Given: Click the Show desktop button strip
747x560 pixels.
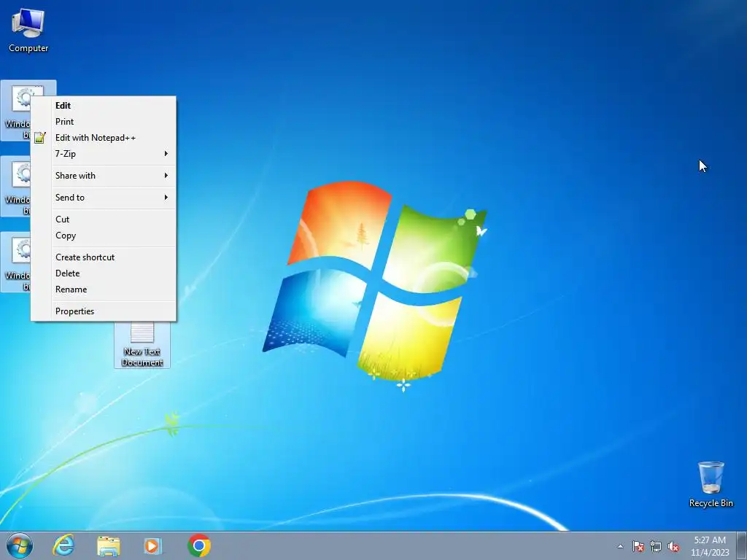Looking at the screenshot, I should pos(742,546).
